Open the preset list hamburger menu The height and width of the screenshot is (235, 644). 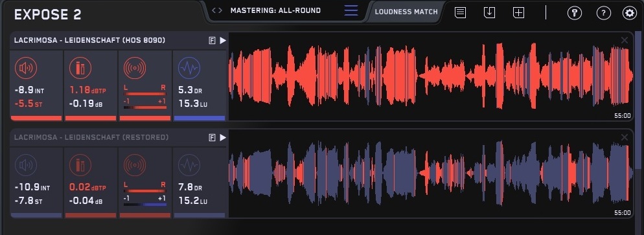[x=351, y=10]
